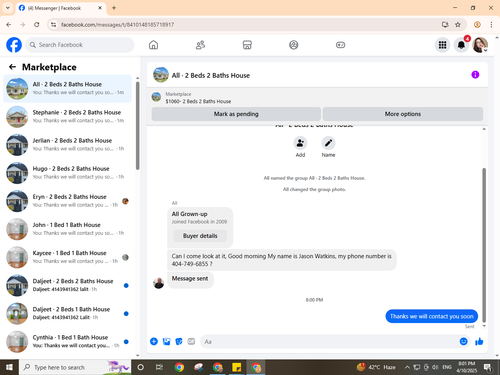Open Hugo - 2 Beds 2 Baths House chat
Screen dimensions: 500x375
67,173
